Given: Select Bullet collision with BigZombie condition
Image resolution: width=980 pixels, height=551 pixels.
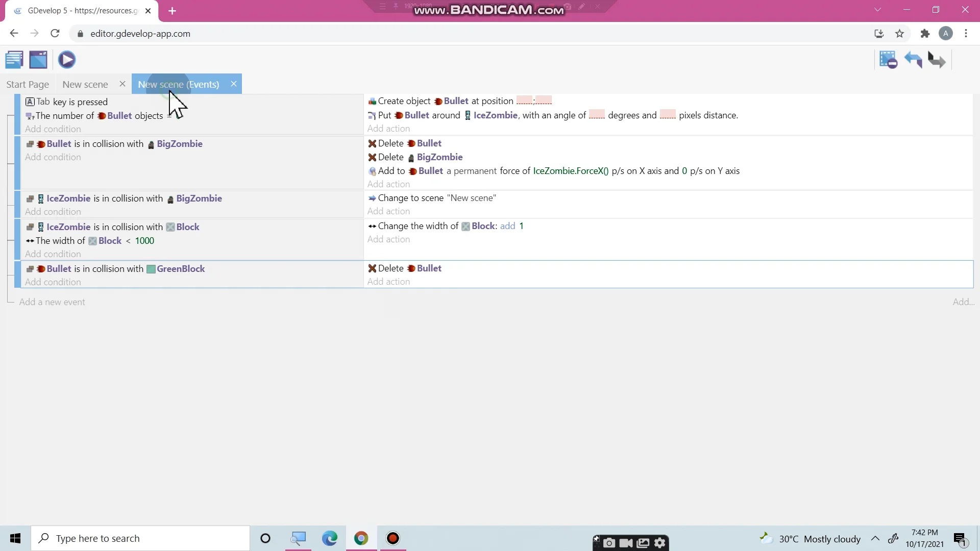Looking at the screenshot, I should (x=114, y=144).
